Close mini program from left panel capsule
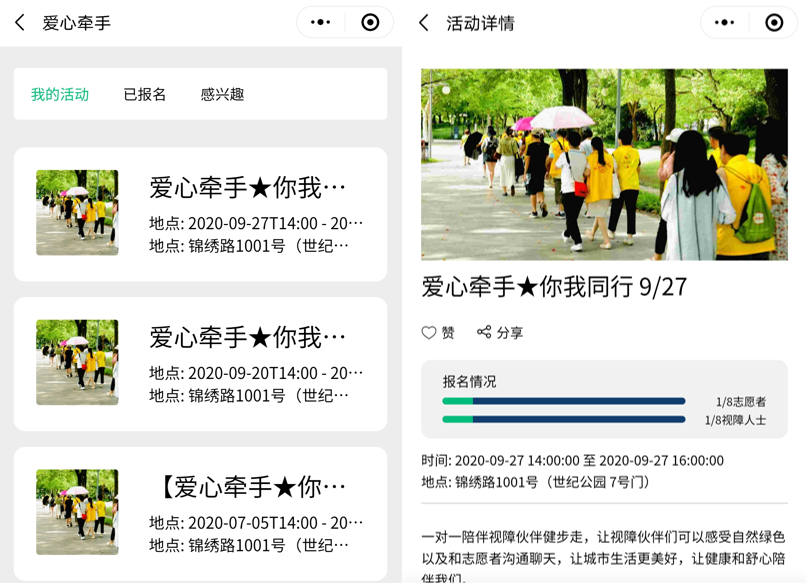 370,23
